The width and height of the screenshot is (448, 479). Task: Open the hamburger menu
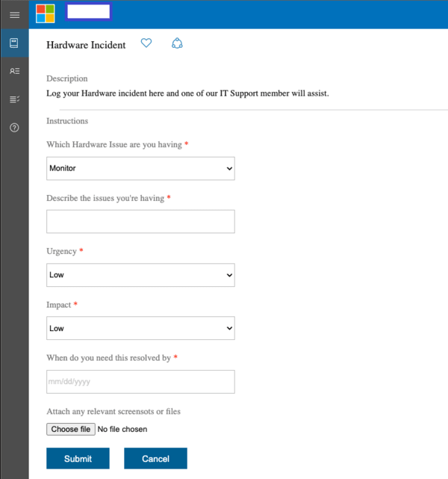pyautogui.click(x=14, y=15)
